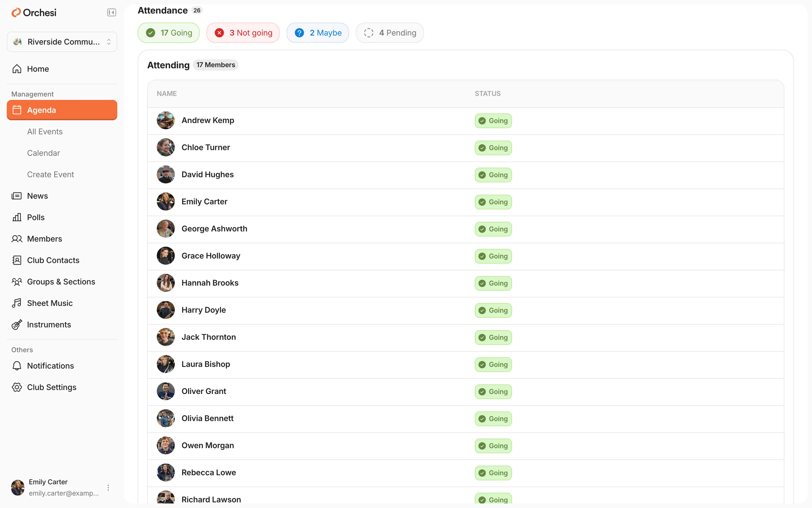Open the Create Event link

[x=51, y=174]
